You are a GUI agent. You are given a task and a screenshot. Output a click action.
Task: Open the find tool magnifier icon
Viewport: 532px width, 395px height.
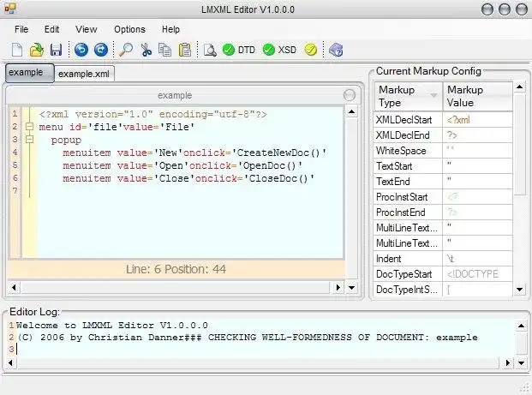[x=126, y=50]
